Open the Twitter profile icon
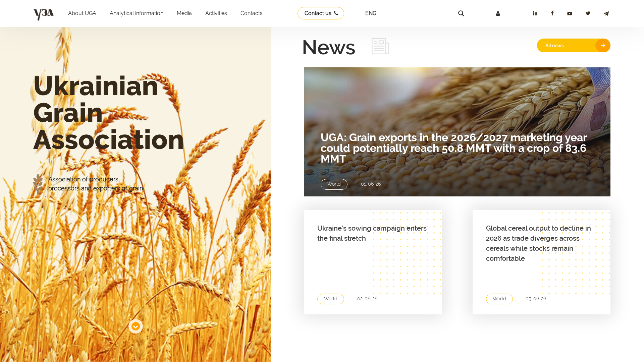This screenshot has height=362, width=644. pyautogui.click(x=588, y=13)
